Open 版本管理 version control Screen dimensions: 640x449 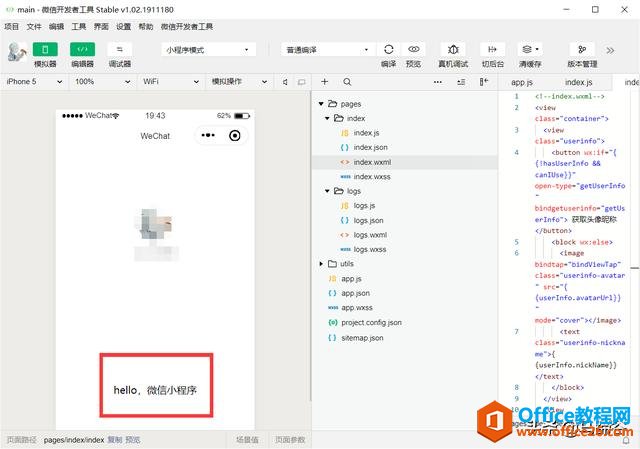point(582,49)
